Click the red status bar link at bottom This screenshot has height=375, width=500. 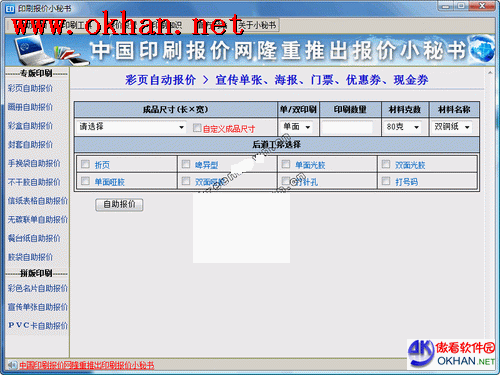tap(86, 365)
